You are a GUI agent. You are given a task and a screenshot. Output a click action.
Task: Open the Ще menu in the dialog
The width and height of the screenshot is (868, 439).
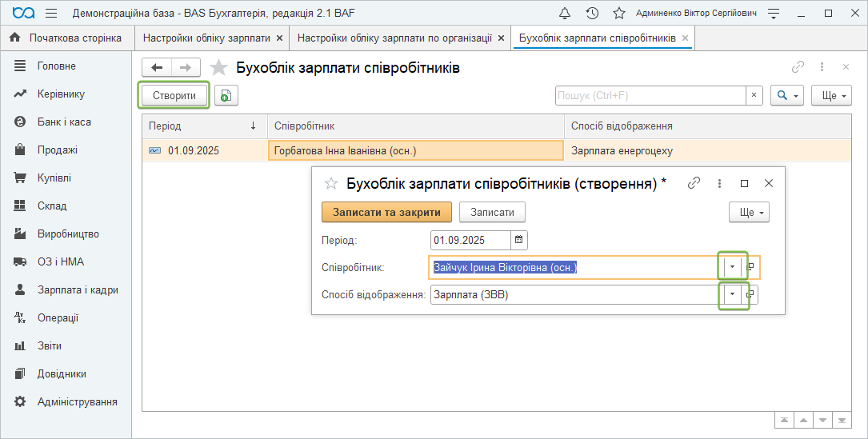[750, 212]
